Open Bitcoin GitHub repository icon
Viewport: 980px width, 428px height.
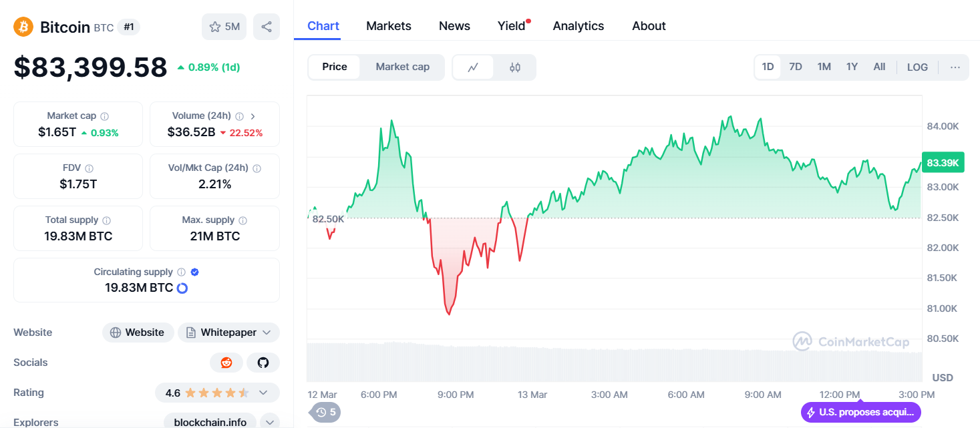(x=263, y=363)
